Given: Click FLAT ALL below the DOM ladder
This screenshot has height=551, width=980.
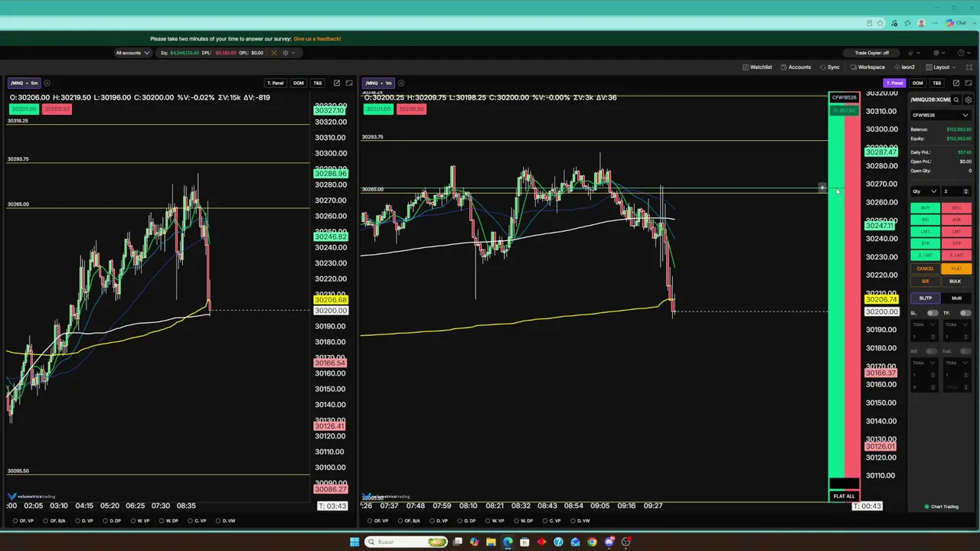Looking at the screenshot, I should tap(844, 496).
